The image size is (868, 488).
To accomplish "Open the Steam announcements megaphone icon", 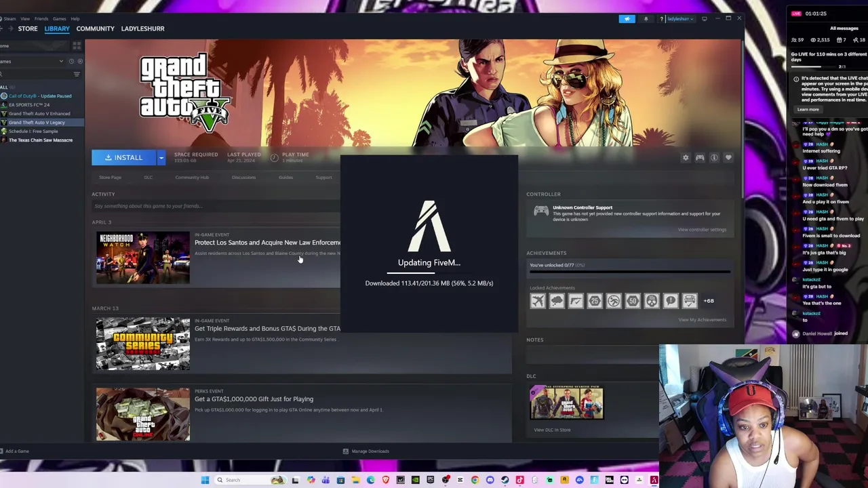I will 627,19.
